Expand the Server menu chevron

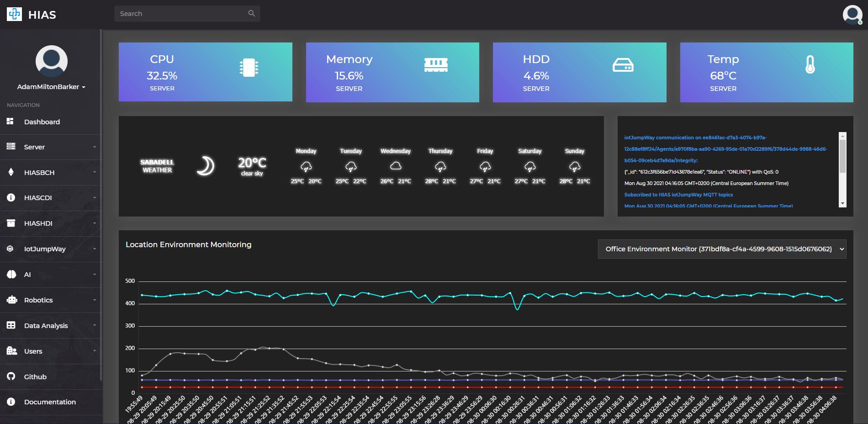click(95, 147)
